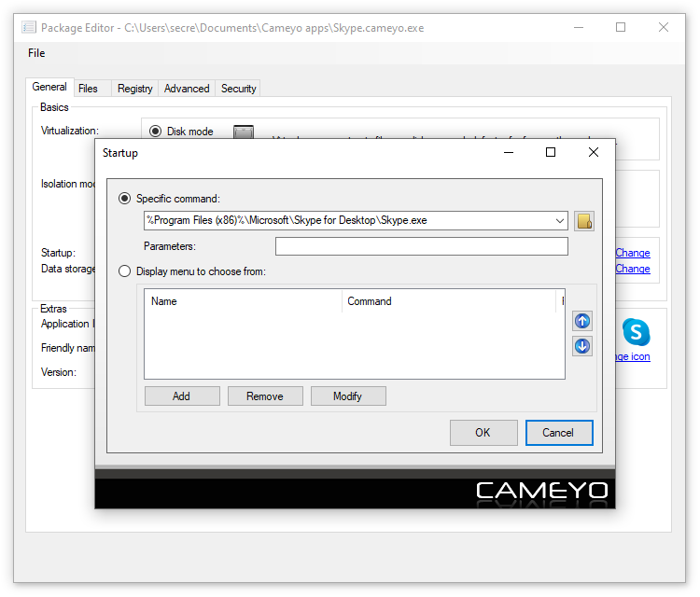Click the Name column header
Viewport: 700px width, 597px height.
point(243,301)
